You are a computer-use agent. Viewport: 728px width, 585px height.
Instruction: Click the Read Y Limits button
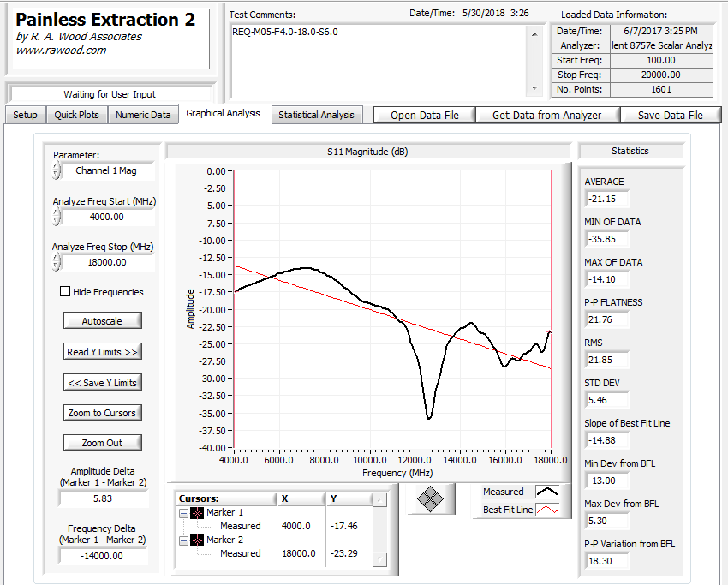point(102,351)
